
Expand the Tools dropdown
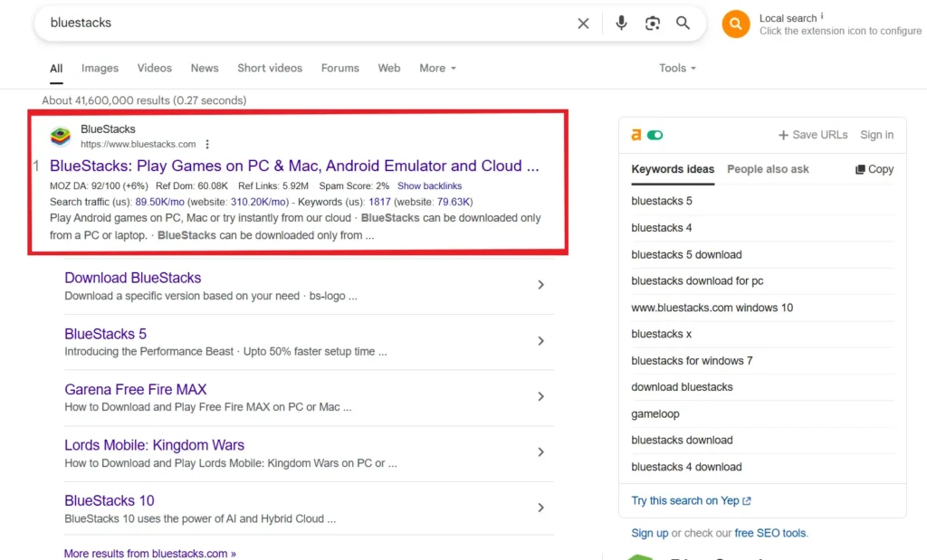pos(677,69)
